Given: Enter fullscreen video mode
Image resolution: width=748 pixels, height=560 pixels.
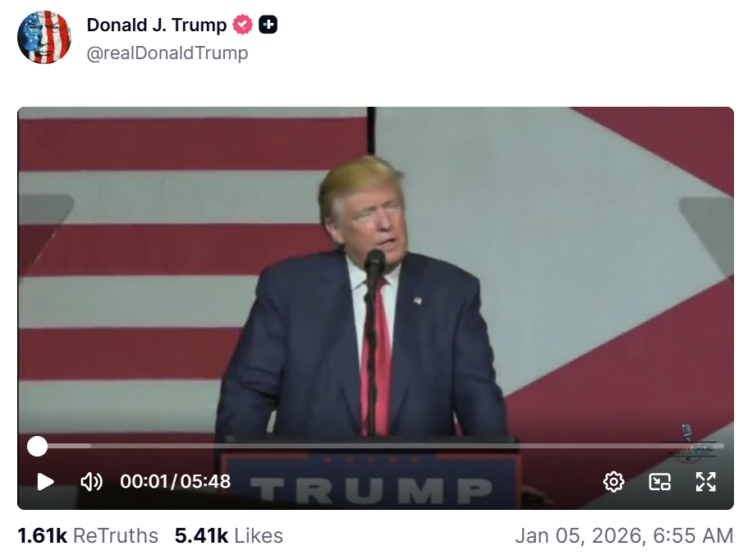Looking at the screenshot, I should tap(705, 481).
